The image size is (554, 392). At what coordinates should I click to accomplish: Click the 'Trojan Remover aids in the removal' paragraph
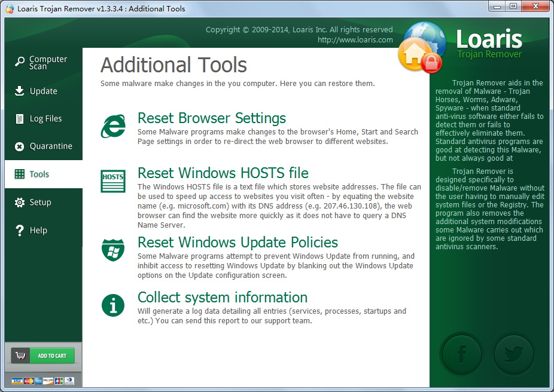[489, 120]
